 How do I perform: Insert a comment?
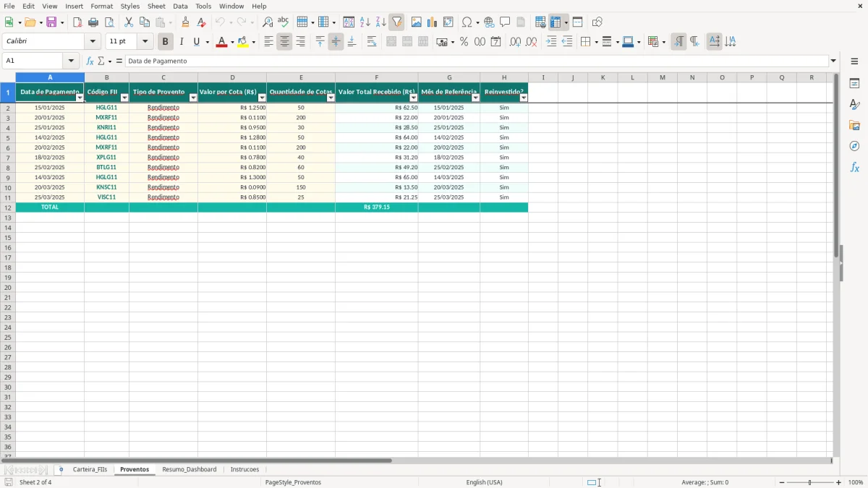505,22
